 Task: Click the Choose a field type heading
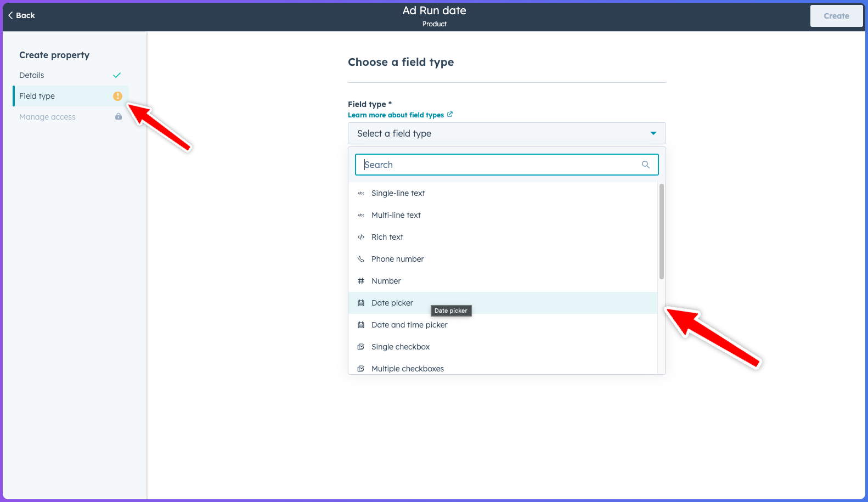(x=401, y=62)
